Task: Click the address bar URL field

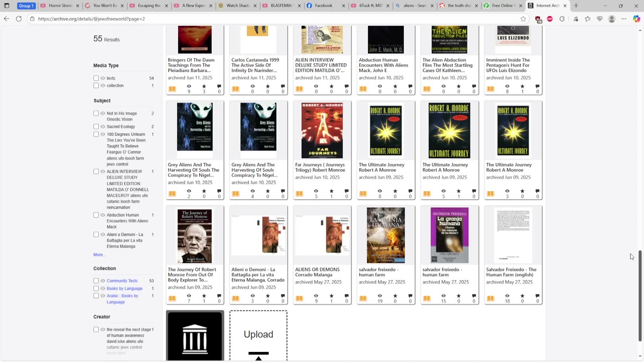Action: [x=272, y=19]
